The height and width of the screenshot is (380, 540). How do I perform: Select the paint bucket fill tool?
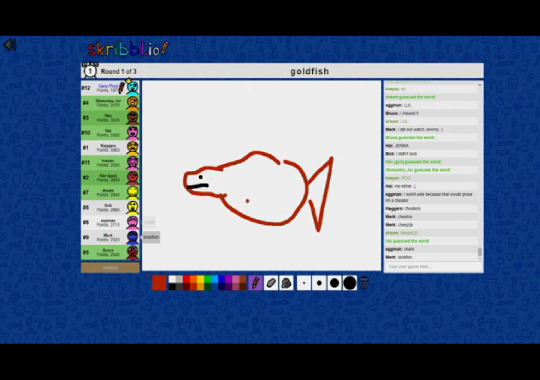pyautogui.click(x=286, y=283)
